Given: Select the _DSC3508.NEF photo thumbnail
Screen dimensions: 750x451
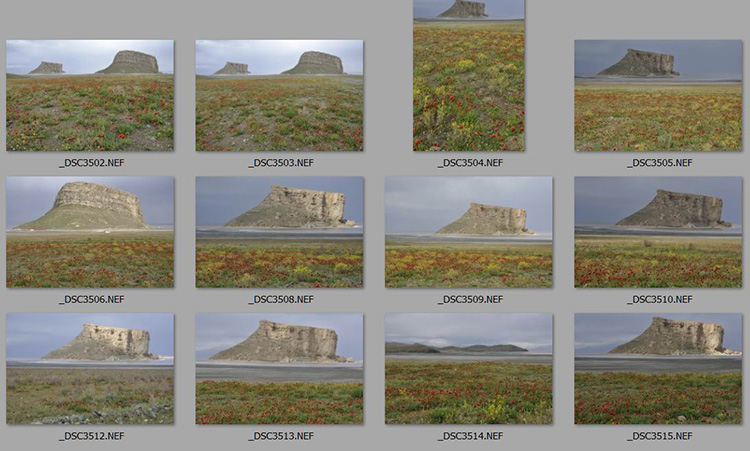Looking at the screenshot, I should pyautogui.click(x=279, y=232).
